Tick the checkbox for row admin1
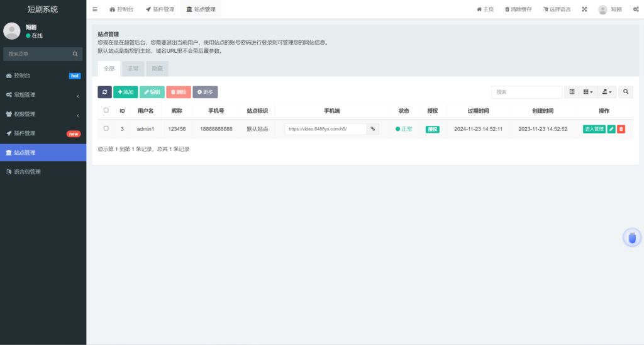 [106, 128]
